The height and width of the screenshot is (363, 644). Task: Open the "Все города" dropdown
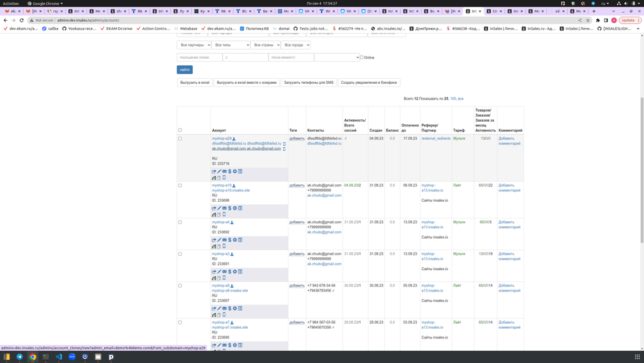(296, 45)
